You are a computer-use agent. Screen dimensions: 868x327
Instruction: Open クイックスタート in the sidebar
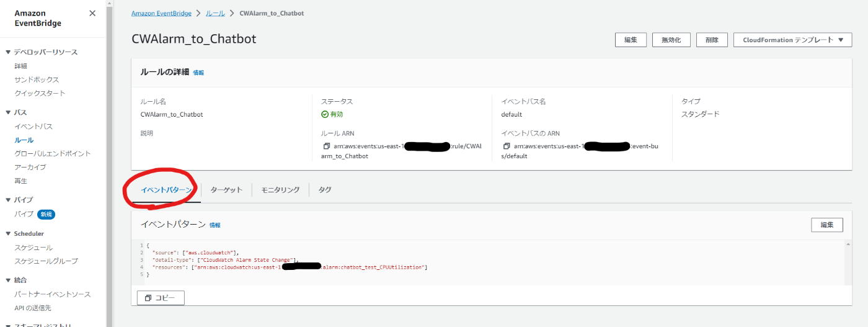pyautogui.click(x=40, y=93)
